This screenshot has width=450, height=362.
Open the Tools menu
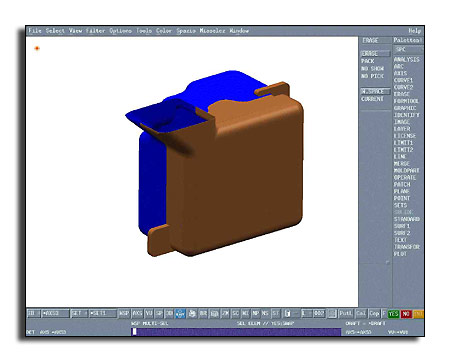pyautogui.click(x=144, y=31)
